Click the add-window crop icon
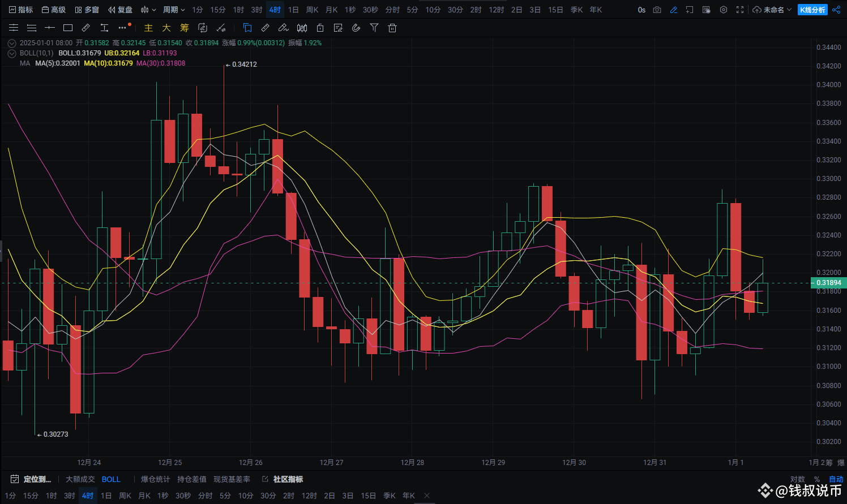 [x=690, y=10]
